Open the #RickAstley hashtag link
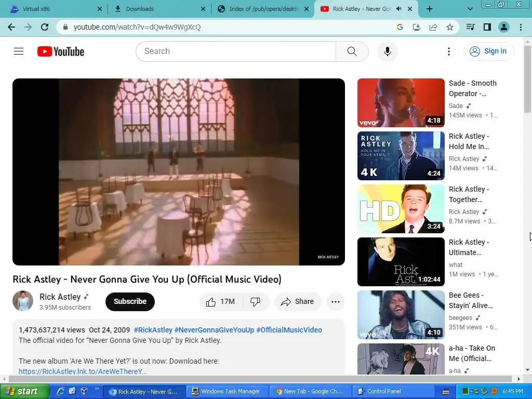 [153, 330]
